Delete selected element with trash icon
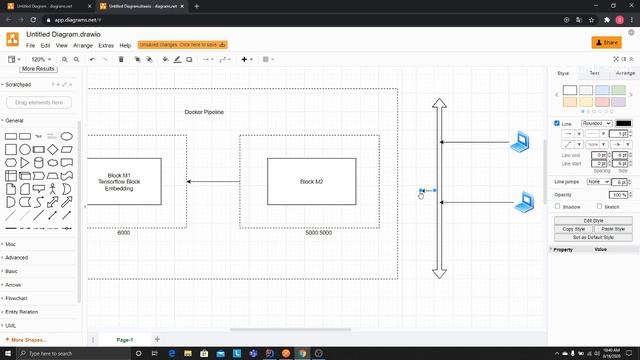Screen dimensions: 640x360 (121, 60)
